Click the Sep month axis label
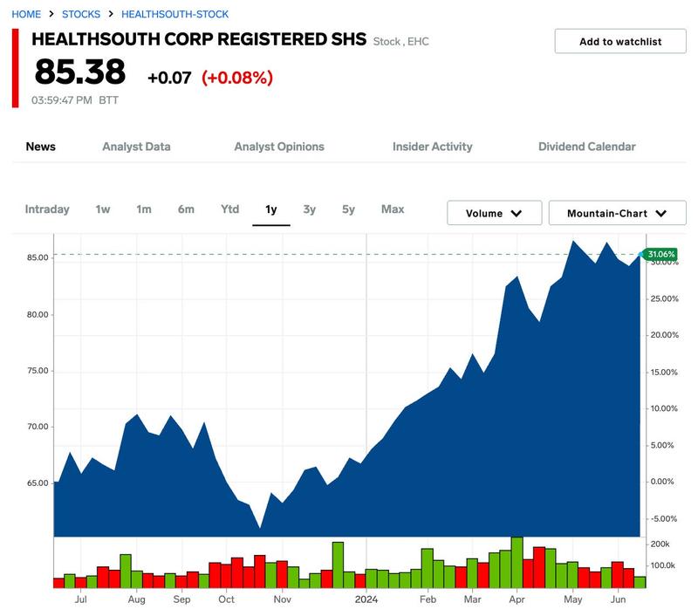 tap(181, 599)
